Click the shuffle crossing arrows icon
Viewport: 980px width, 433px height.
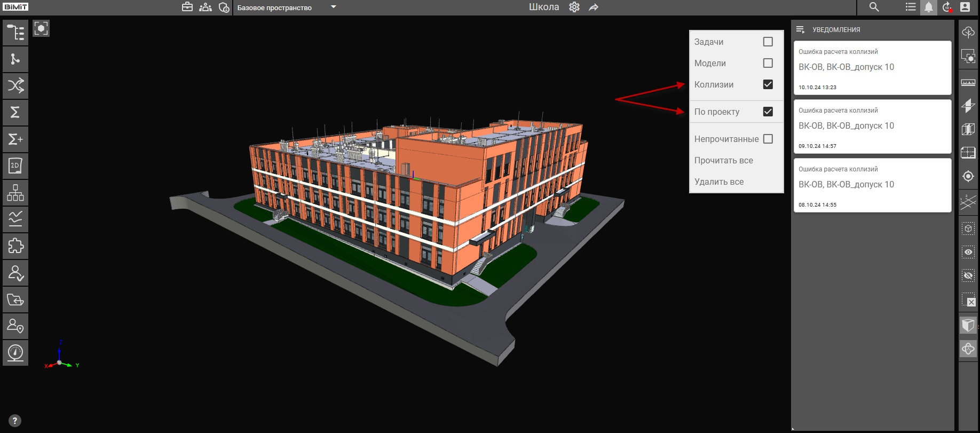(x=15, y=85)
